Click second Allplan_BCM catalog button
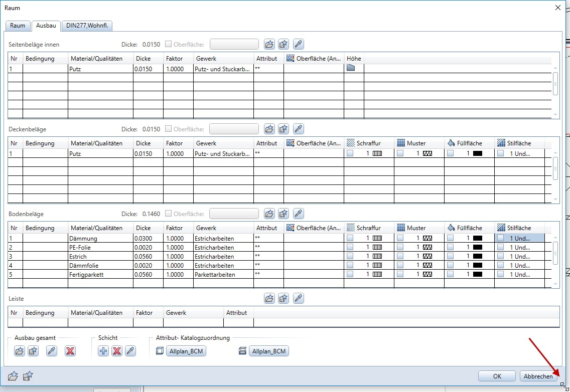Image resolution: width=570 pixels, height=392 pixels. (x=269, y=351)
